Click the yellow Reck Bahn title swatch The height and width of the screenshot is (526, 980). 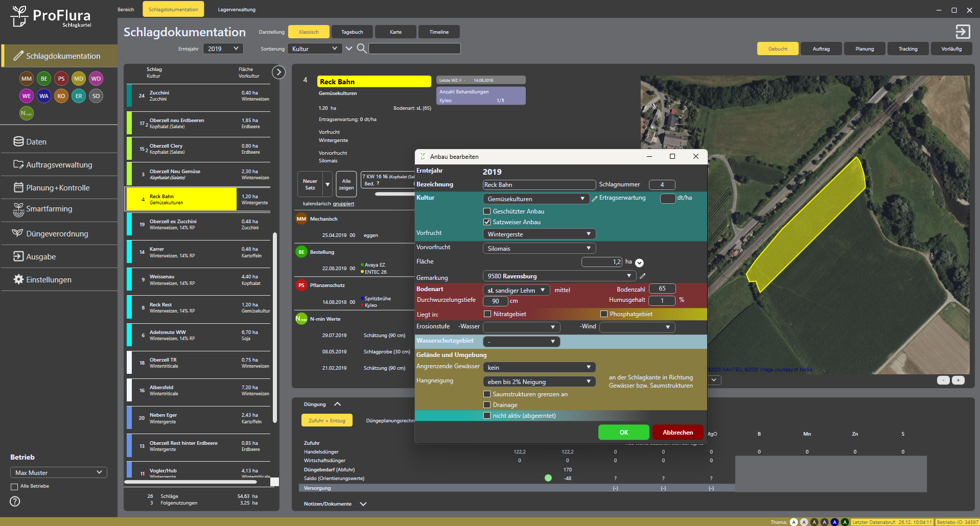coord(374,82)
